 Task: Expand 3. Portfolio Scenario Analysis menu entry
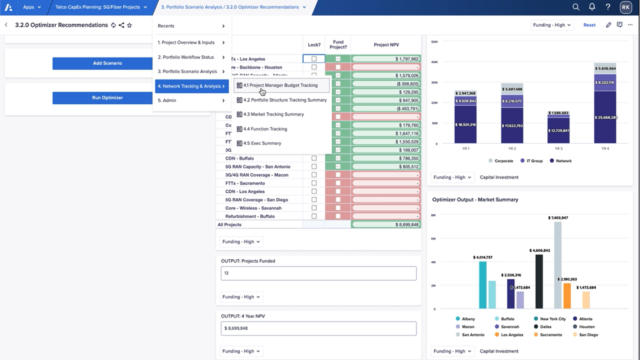click(x=191, y=71)
